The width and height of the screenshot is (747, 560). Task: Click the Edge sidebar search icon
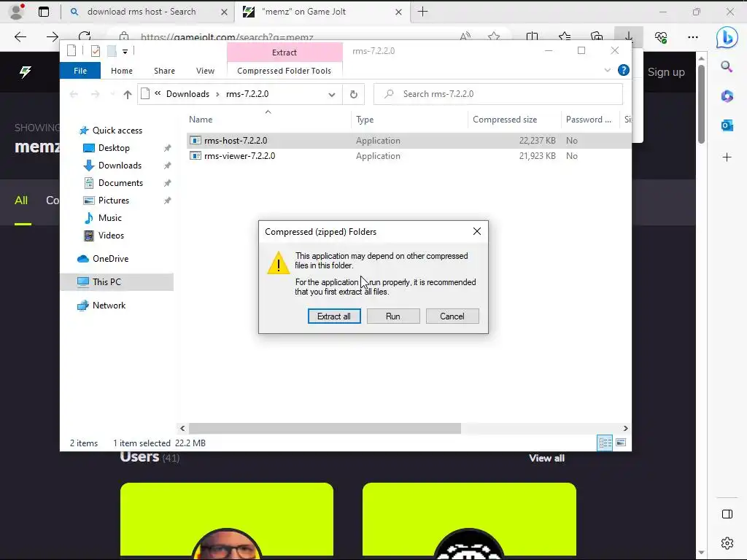[727, 66]
